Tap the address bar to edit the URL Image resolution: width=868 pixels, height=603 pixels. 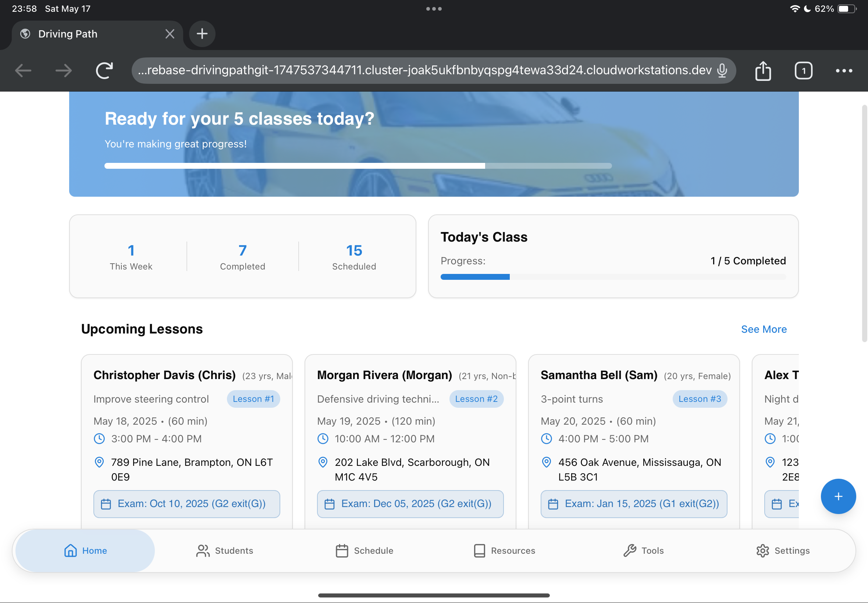pyautogui.click(x=416, y=70)
